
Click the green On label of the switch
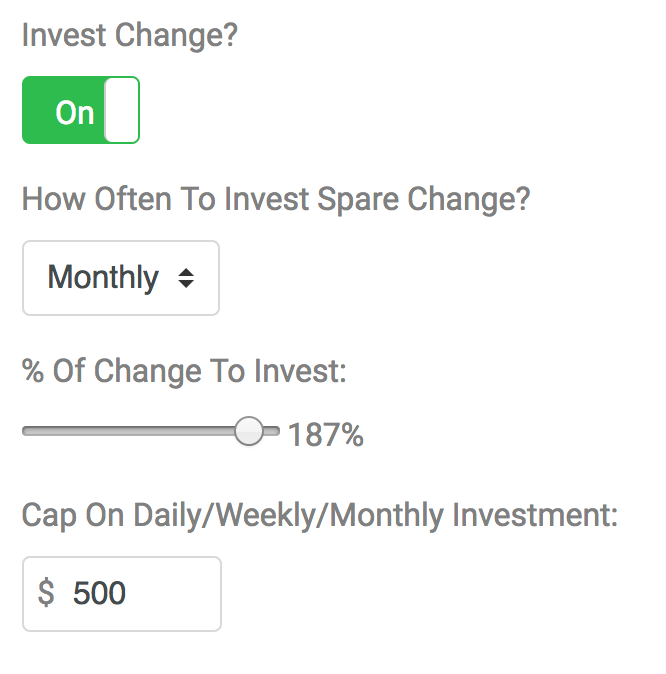pos(74,113)
